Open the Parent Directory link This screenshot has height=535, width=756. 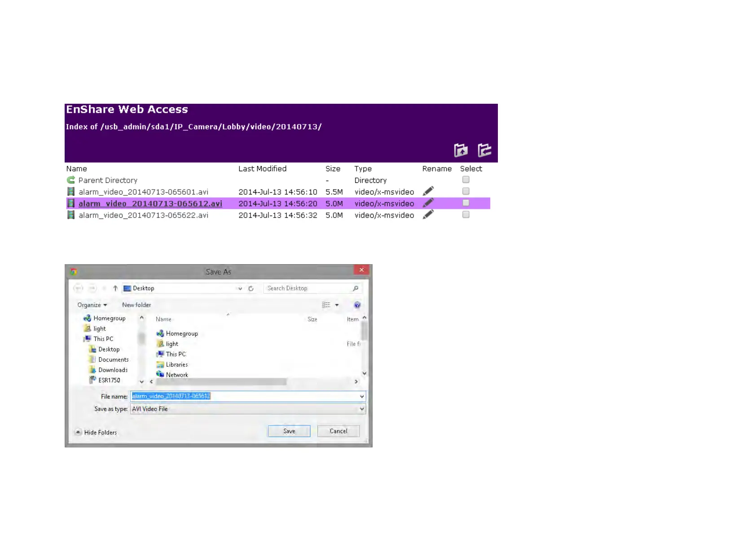(108, 180)
